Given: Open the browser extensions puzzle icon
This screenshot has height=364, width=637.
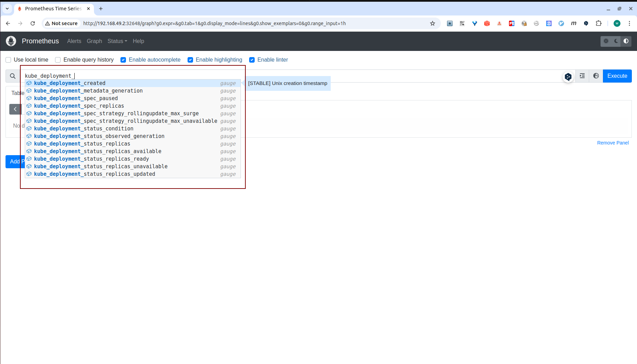Looking at the screenshot, I should (599, 23).
